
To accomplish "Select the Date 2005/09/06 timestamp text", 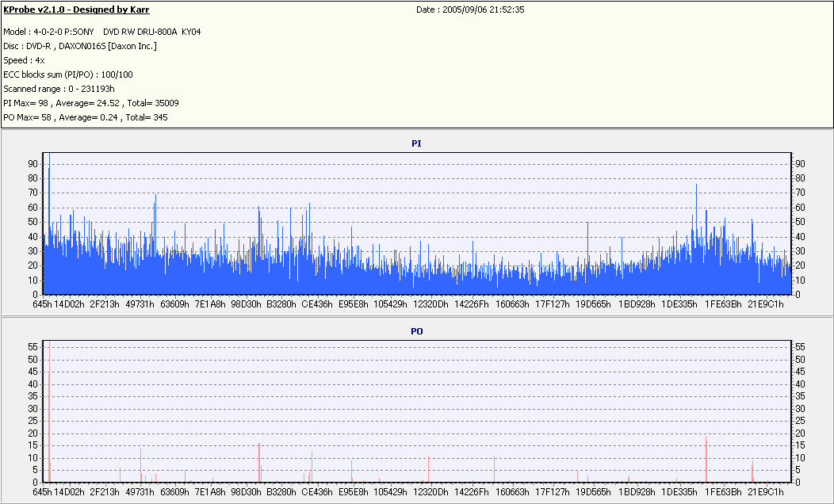I will (x=470, y=10).
